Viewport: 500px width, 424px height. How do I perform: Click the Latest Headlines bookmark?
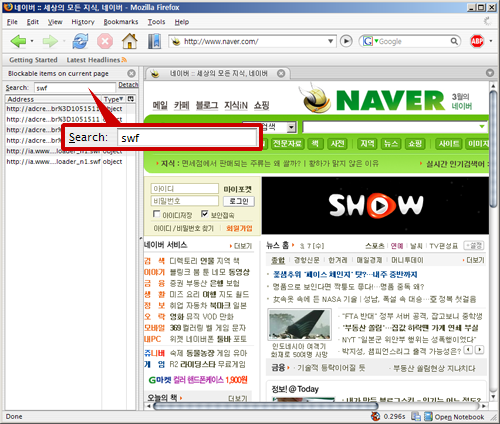[x=93, y=60]
